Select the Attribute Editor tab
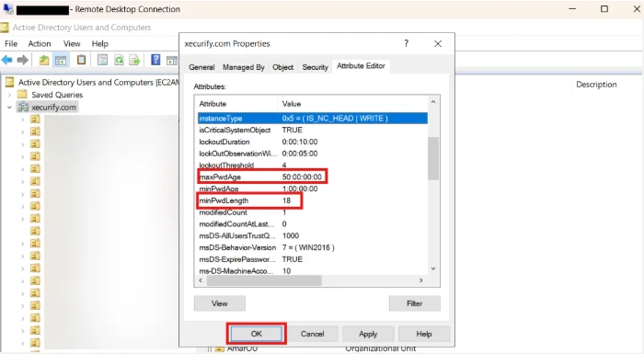 pyautogui.click(x=361, y=65)
